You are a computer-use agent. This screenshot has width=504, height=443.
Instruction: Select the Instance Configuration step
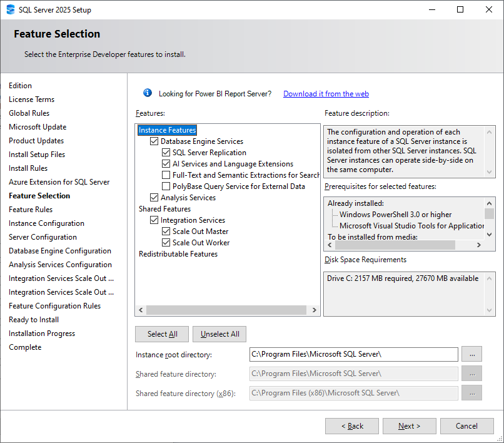47,223
